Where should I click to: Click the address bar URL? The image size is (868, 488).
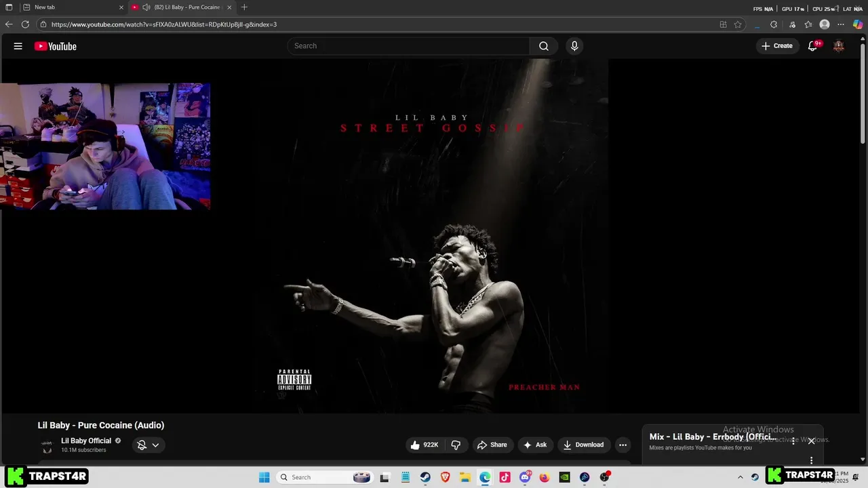(164, 24)
